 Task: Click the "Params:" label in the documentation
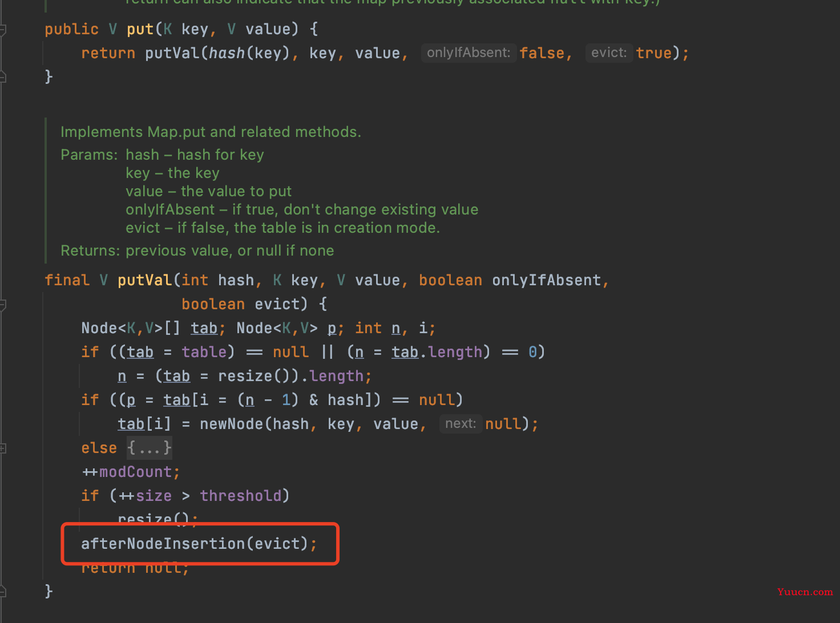click(89, 155)
